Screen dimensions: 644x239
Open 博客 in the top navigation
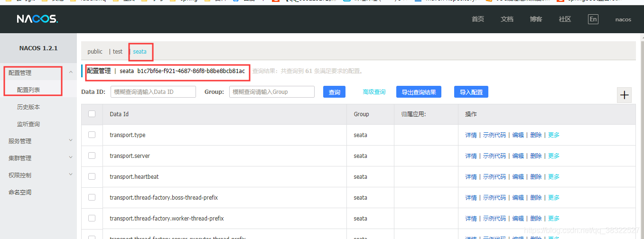[536, 19]
